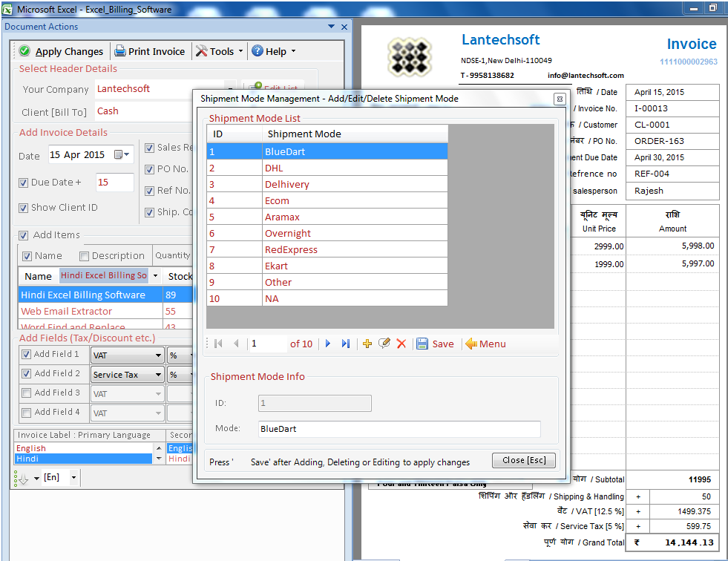The image size is (728, 561).
Task: Click the Menu back arrow icon
Action: pos(471,344)
